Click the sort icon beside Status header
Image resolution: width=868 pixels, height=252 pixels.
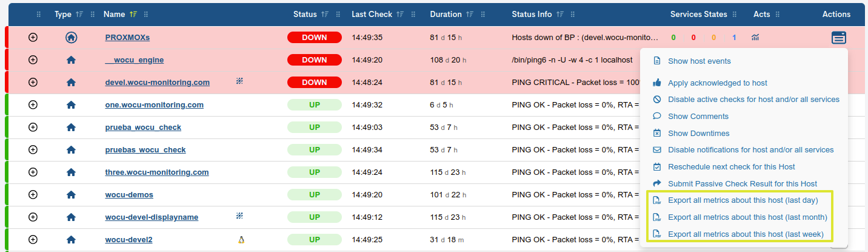pyautogui.click(x=326, y=15)
